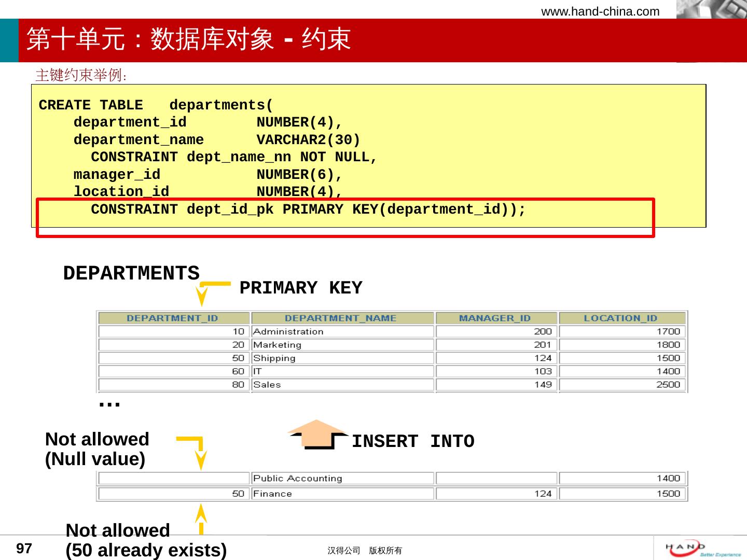Click the Public Accounting row's location ID 1400
This screenshot has height=560, width=747.
(x=622, y=478)
